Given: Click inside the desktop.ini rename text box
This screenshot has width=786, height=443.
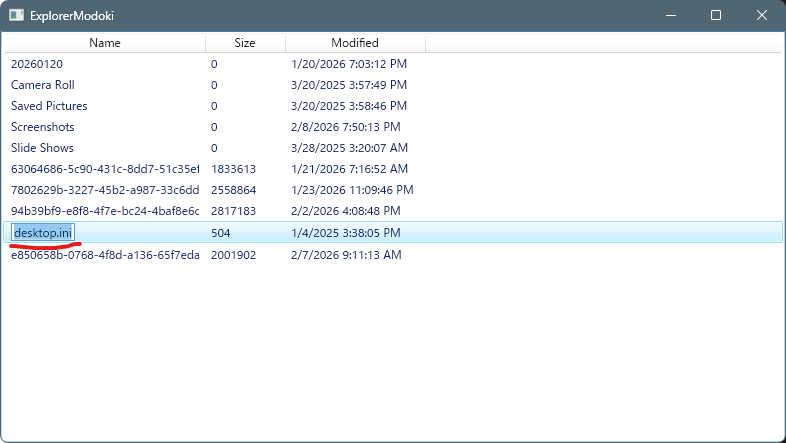Looking at the screenshot, I should [43, 233].
